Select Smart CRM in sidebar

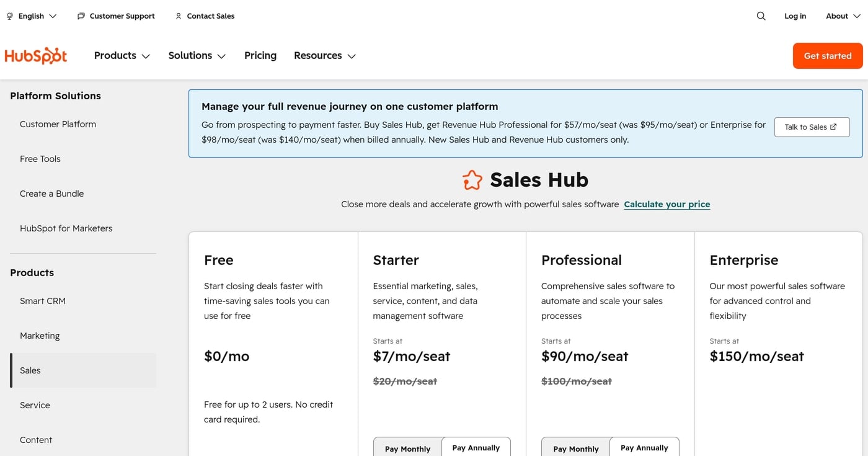pos(43,301)
